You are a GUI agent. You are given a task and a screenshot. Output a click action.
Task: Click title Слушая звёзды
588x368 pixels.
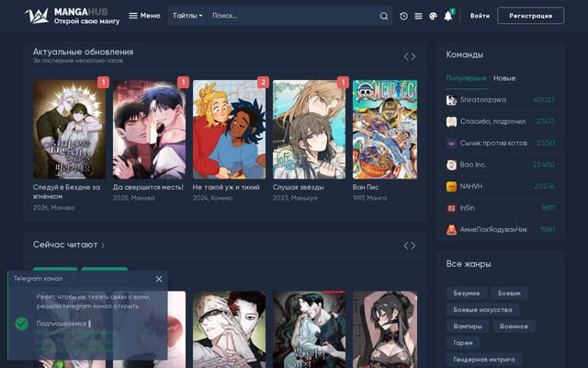point(298,187)
